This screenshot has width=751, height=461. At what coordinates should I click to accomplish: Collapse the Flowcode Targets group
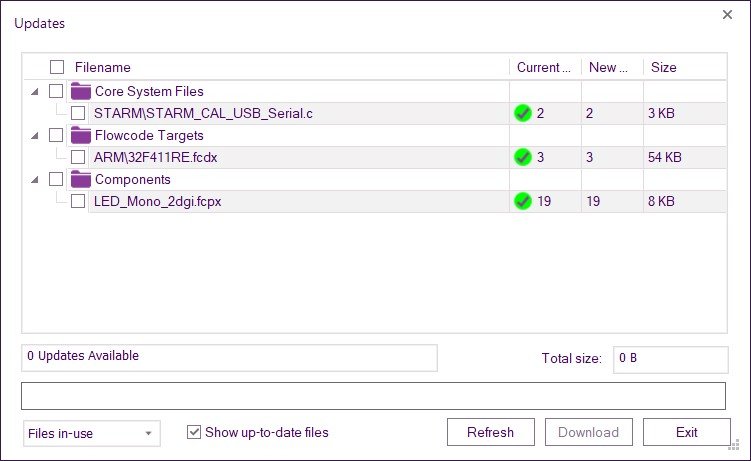pos(34,135)
